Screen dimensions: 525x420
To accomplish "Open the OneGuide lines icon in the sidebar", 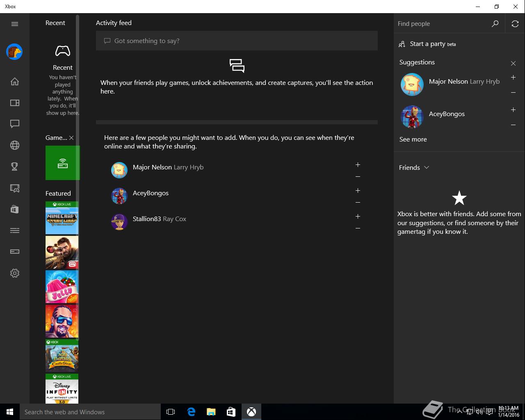I will [15, 231].
